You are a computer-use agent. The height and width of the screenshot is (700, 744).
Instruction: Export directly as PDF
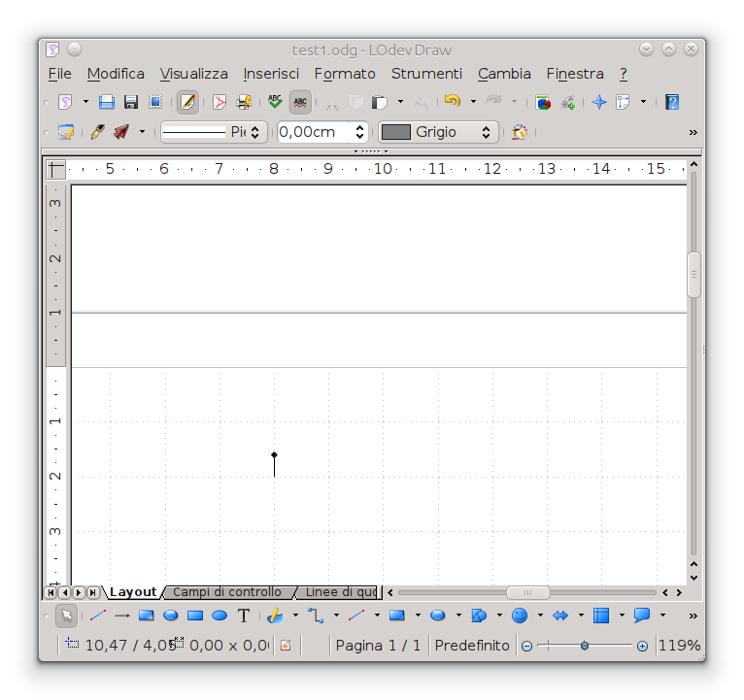pyautogui.click(x=220, y=102)
